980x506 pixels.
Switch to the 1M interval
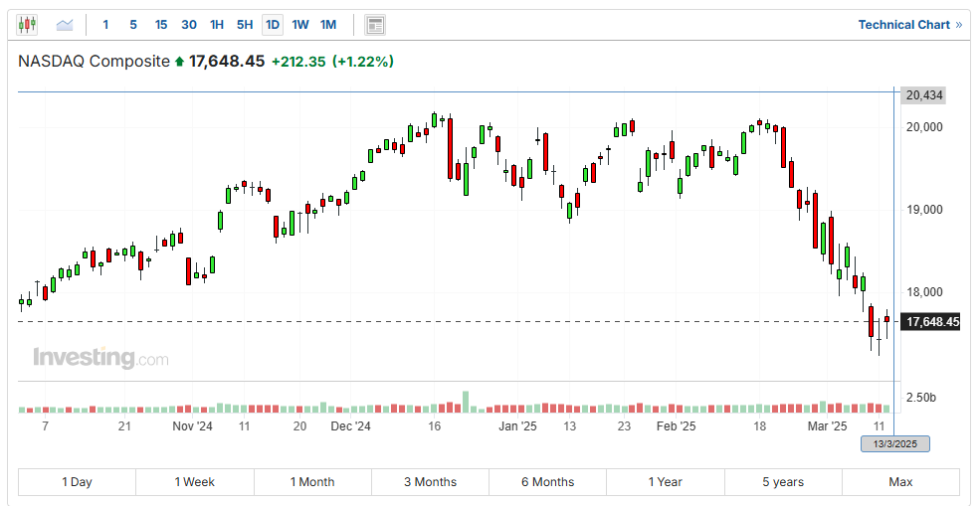click(x=328, y=24)
